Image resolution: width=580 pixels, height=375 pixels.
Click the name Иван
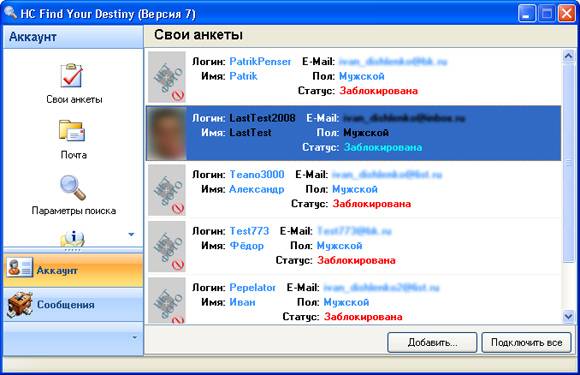click(x=242, y=302)
